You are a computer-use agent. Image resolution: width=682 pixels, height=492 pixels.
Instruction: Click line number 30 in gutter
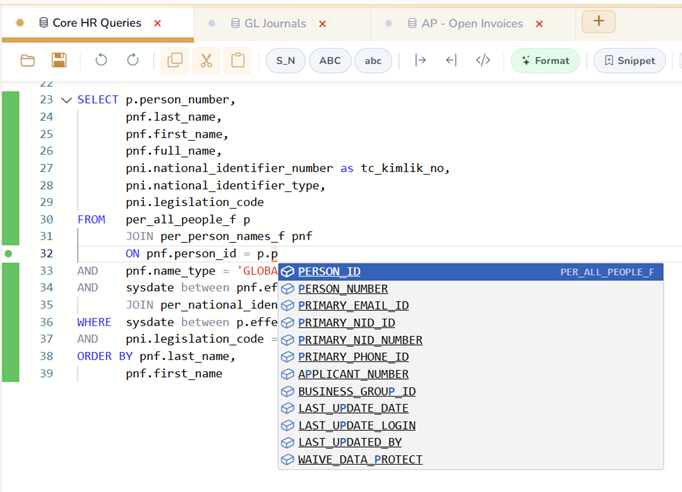point(47,220)
